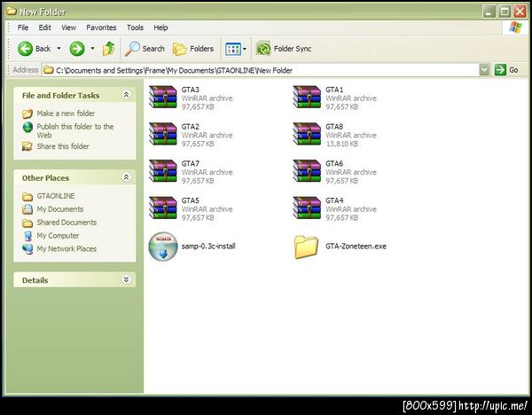Open the Back button history dropdown arrow
The image size is (532, 415).
point(59,49)
